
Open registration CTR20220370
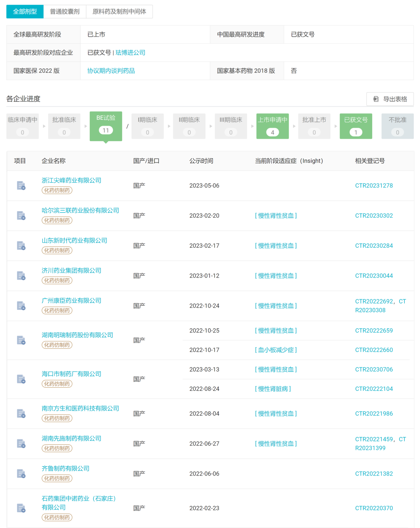374,508
